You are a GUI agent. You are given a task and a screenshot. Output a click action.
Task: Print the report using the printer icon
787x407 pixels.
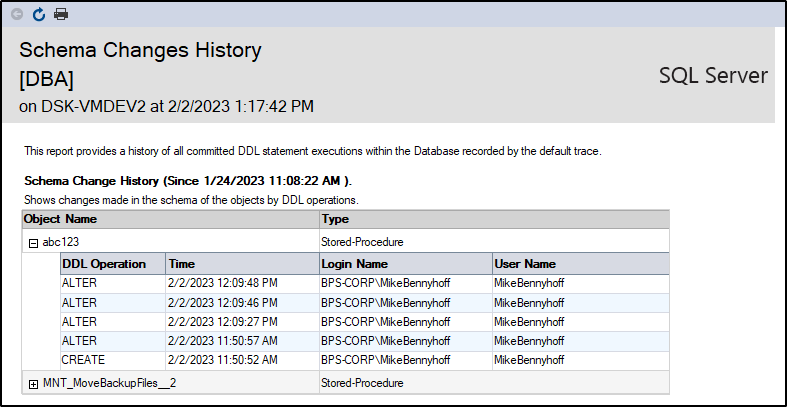pos(61,15)
